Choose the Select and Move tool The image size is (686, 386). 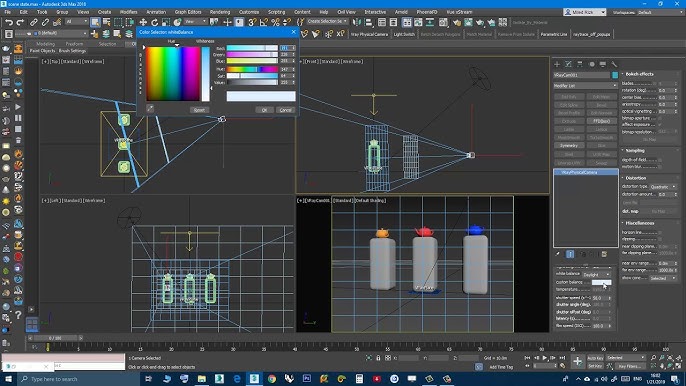click(143, 22)
